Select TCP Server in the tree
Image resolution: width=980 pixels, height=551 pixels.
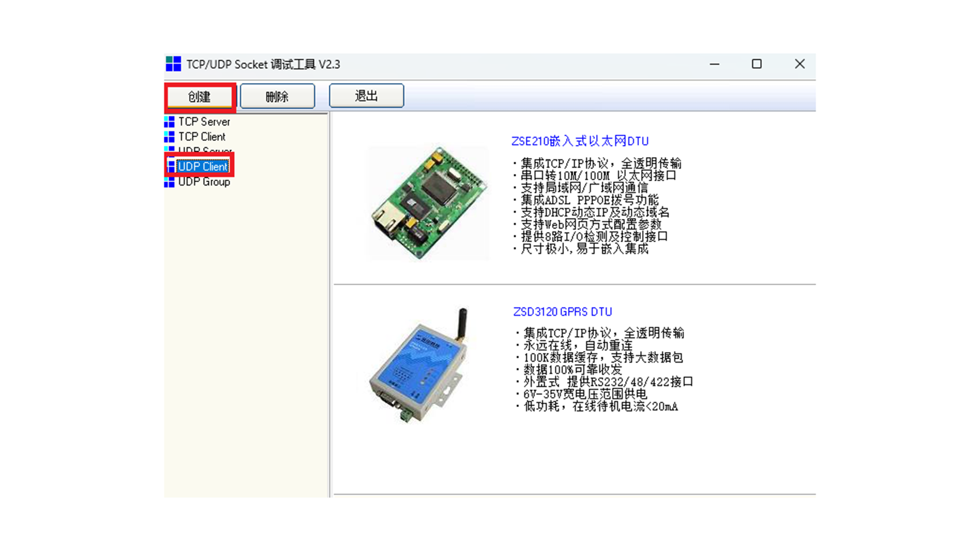[x=204, y=122]
